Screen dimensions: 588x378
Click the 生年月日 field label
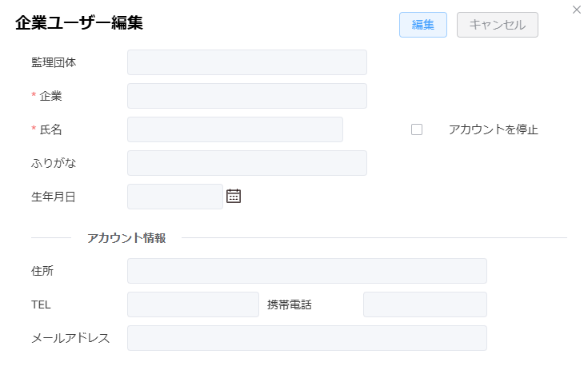[x=54, y=197]
